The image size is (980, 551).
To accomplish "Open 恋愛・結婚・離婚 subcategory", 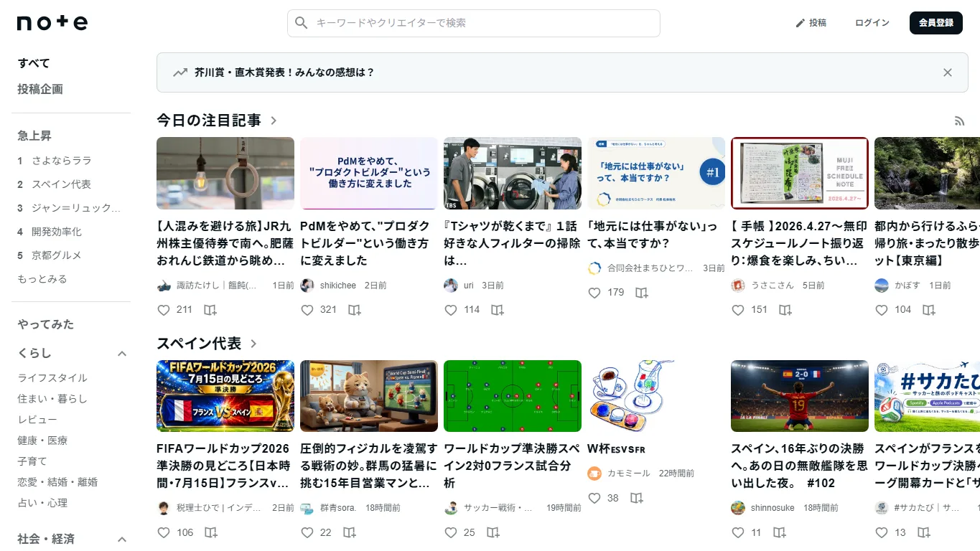I will [57, 482].
